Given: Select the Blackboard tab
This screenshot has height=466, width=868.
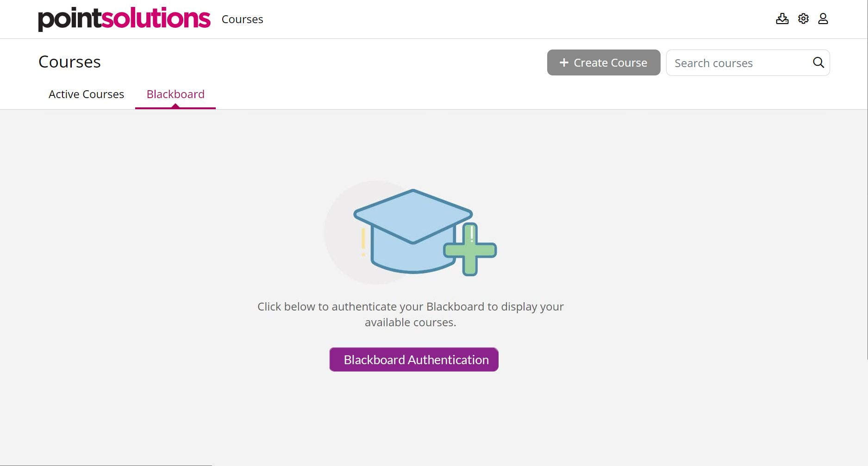Looking at the screenshot, I should [175, 94].
